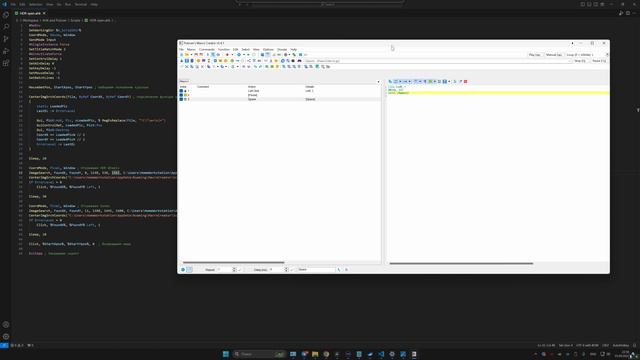Click Windows taskbar Search box
The height and width of the screenshot is (360, 640).
pyautogui.click(x=259, y=354)
